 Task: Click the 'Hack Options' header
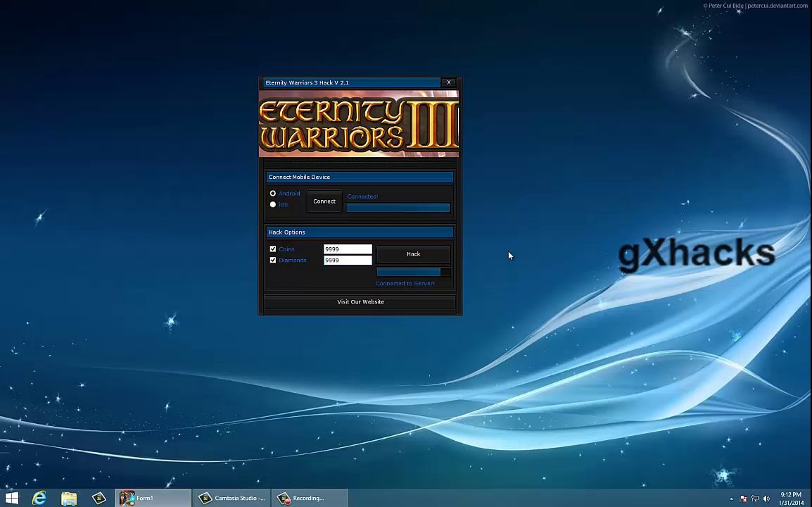tap(360, 232)
